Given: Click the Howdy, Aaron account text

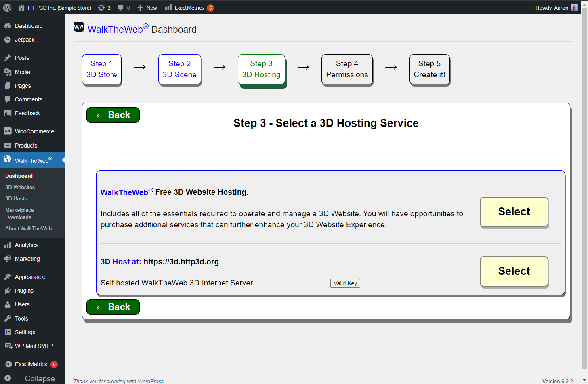Looking at the screenshot, I should pyautogui.click(x=552, y=8).
